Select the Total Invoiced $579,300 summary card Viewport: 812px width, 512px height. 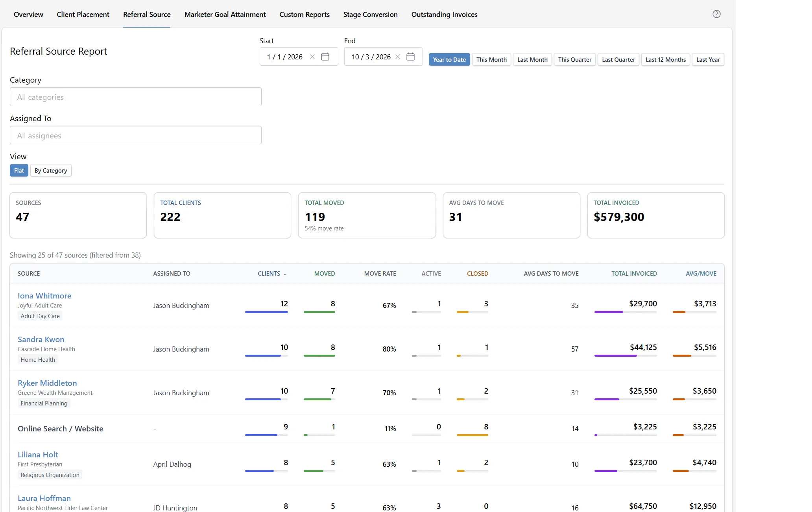point(656,215)
